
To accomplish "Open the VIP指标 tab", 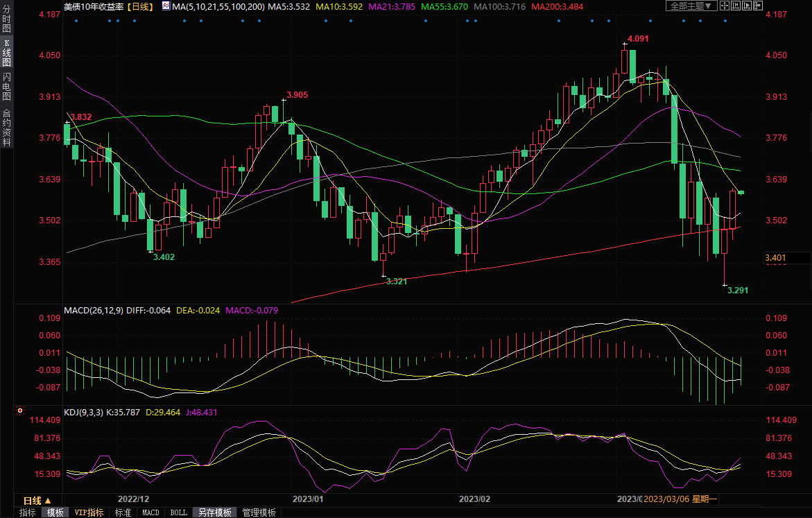I will (89, 512).
